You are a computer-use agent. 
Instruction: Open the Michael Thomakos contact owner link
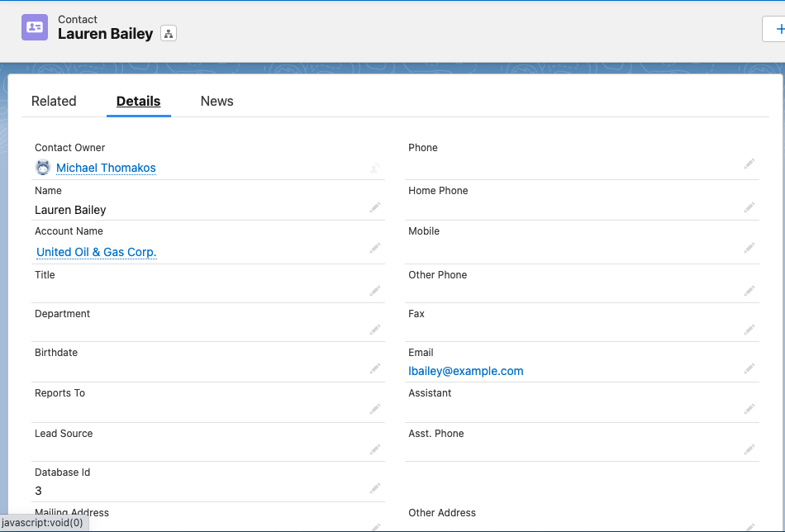(x=106, y=168)
